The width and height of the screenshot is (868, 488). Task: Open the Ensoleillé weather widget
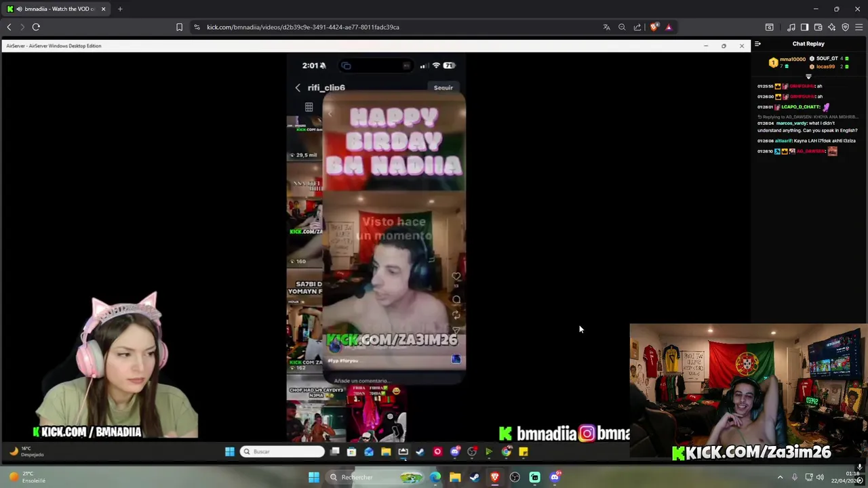27,477
